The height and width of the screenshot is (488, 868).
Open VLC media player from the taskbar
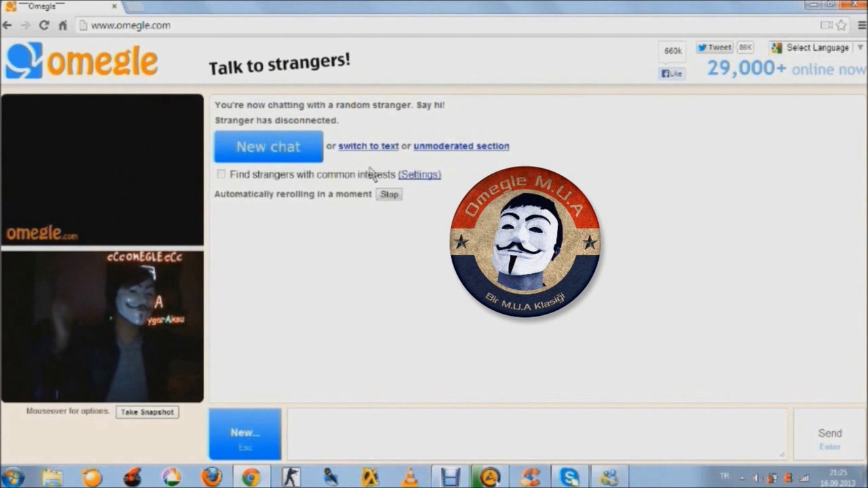tap(410, 476)
